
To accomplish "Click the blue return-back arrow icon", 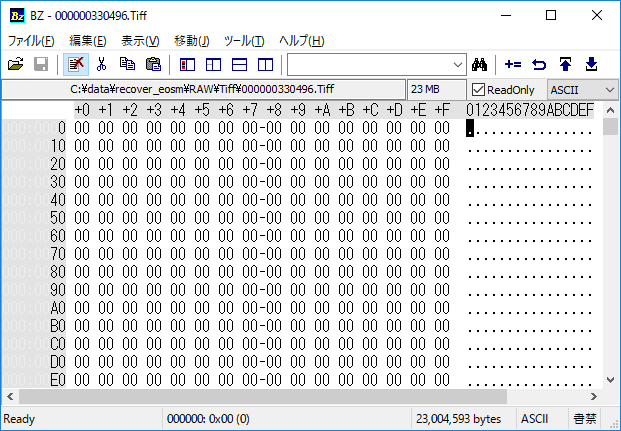I will (x=539, y=64).
